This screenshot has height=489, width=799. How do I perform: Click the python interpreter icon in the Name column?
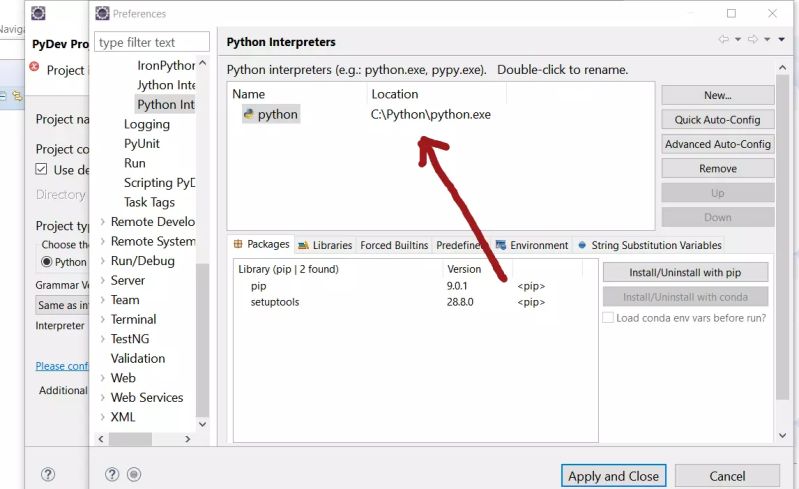click(249, 114)
